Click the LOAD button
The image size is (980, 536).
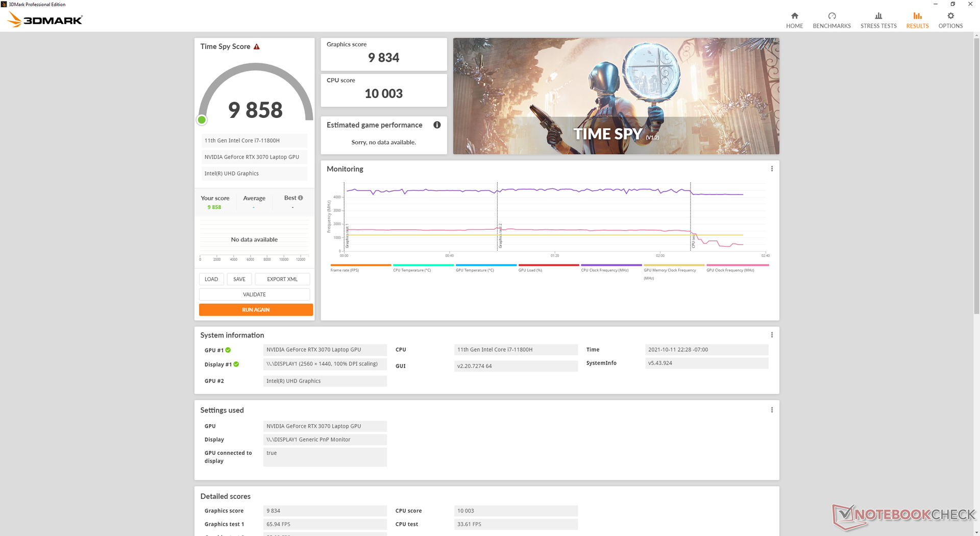point(211,279)
